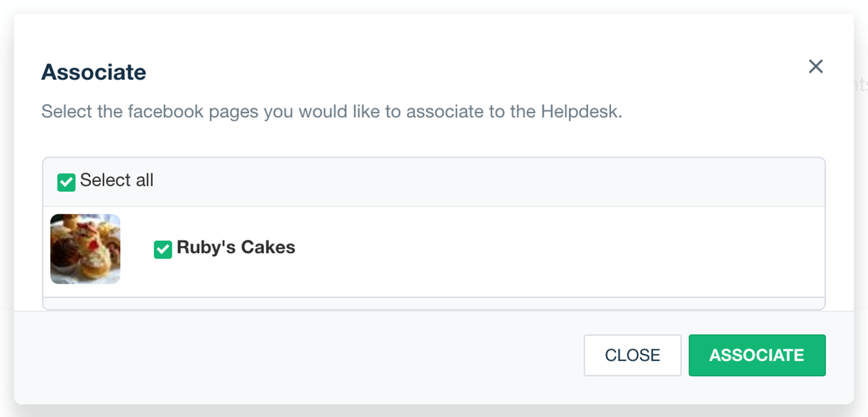This screenshot has width=868, height=417.
Task: Click the Ruby's Cakes pastry thumbnail
Action: coord(85,249)
